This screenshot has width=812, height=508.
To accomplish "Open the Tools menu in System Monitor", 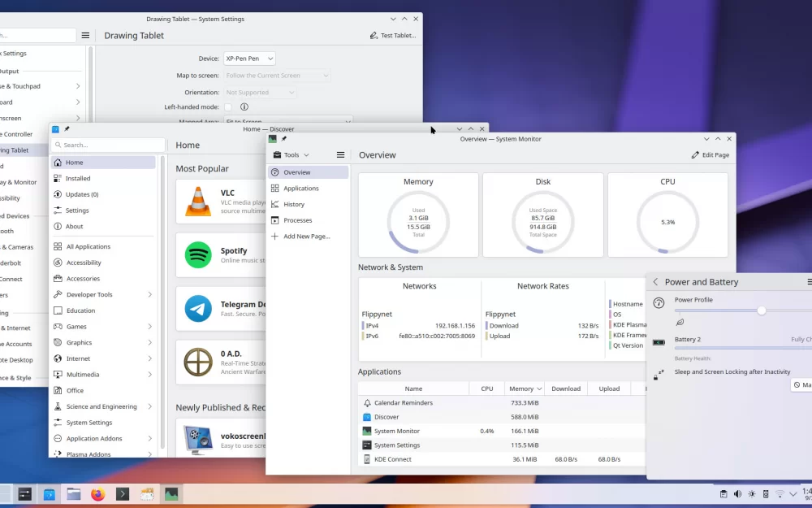I will pyautogui.click(x=291, y=154).
